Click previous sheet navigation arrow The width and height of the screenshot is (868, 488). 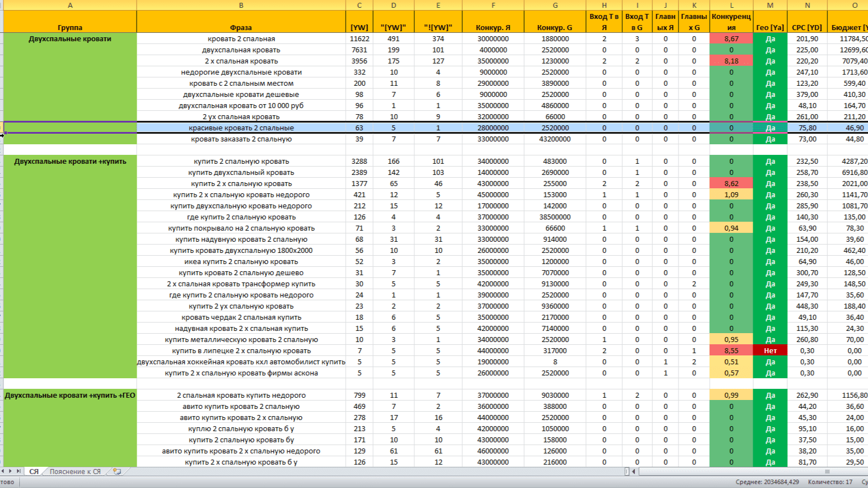pyautogui.click(x=4, y=471)
